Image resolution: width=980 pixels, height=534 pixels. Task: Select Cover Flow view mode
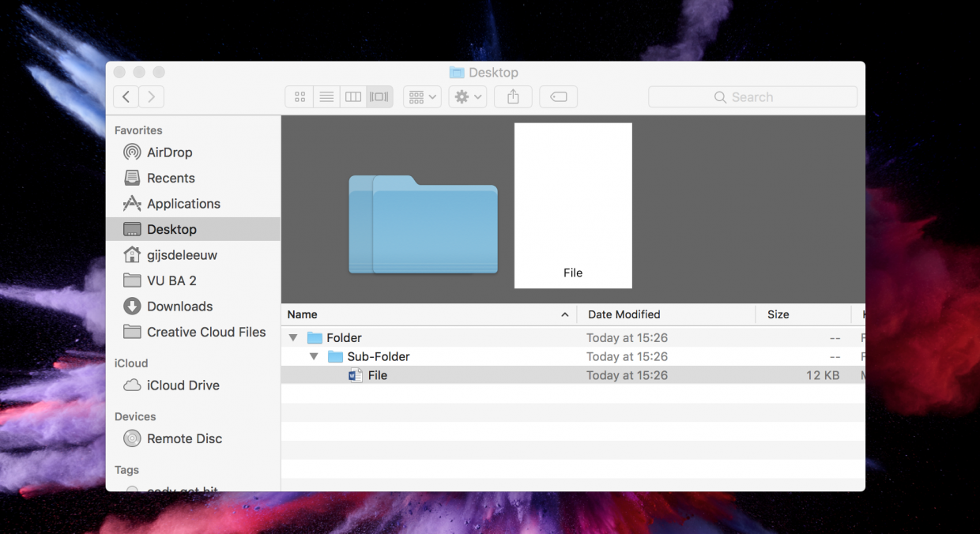pos(379,97)
